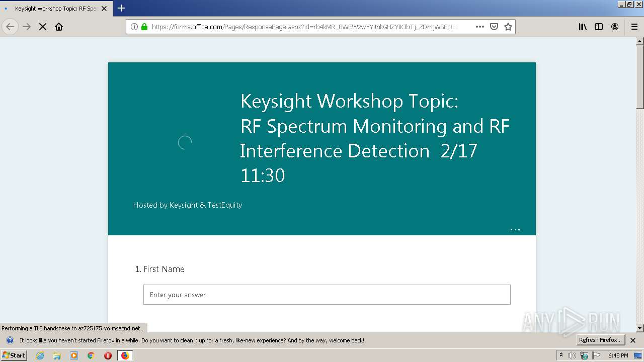Open the Windows Start menu
Viewport: 644px width, 362px height.
click(x=14, y=355)
